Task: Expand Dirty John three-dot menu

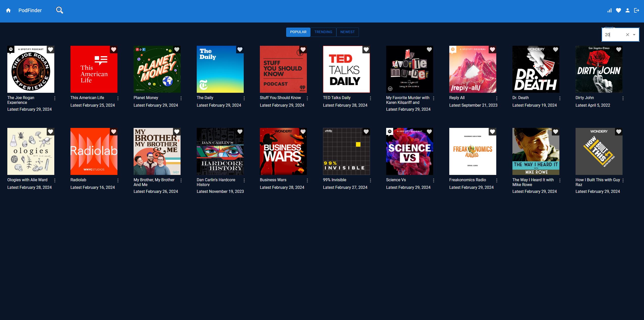Action: coord(623,98)
